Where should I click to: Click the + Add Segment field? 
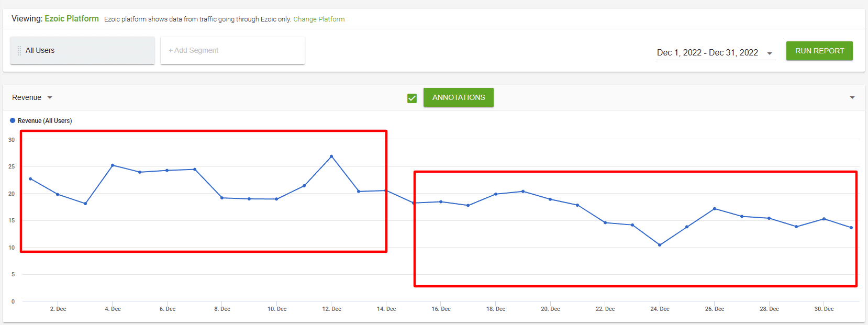pyautogui.click(x=232, y=50)
